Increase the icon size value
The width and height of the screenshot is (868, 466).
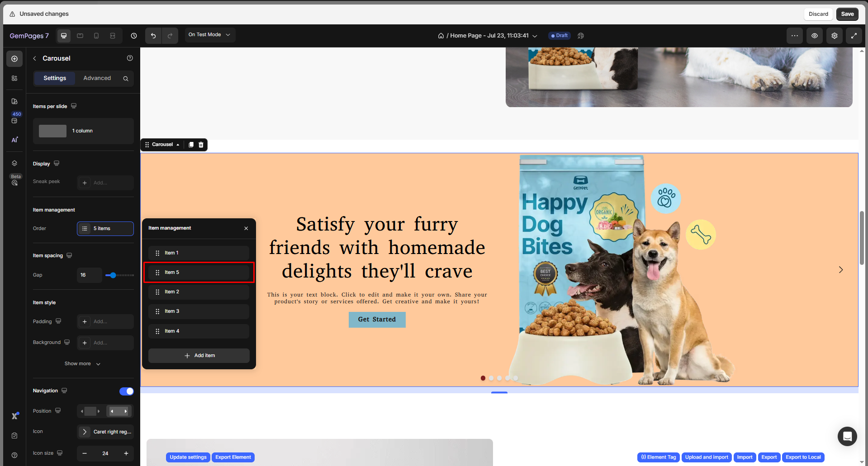126,454
